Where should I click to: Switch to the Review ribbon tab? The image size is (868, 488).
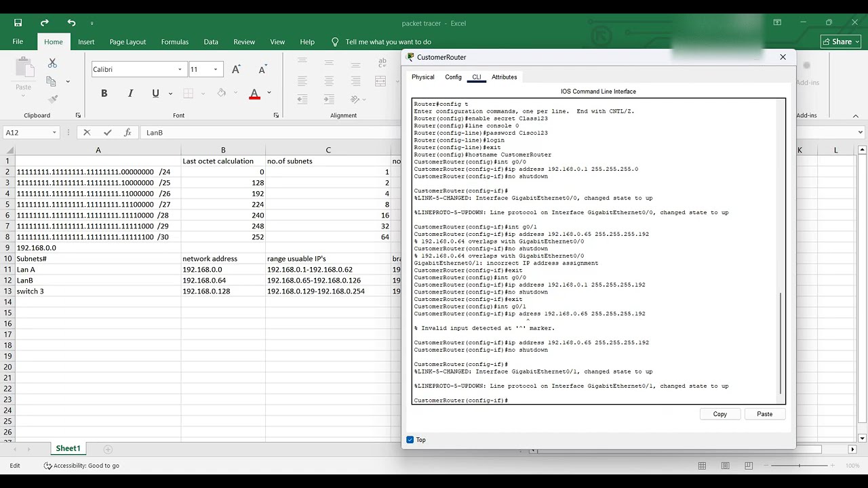(244, 42)
